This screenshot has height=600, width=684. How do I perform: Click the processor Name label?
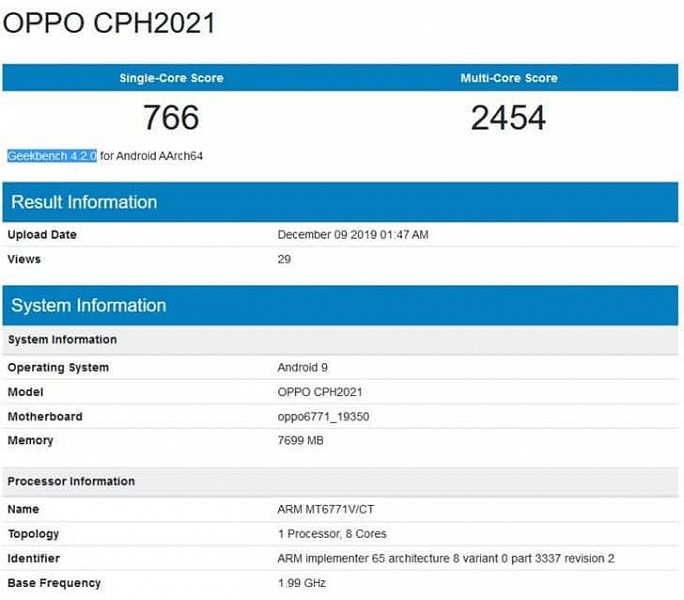coord(23,509)
